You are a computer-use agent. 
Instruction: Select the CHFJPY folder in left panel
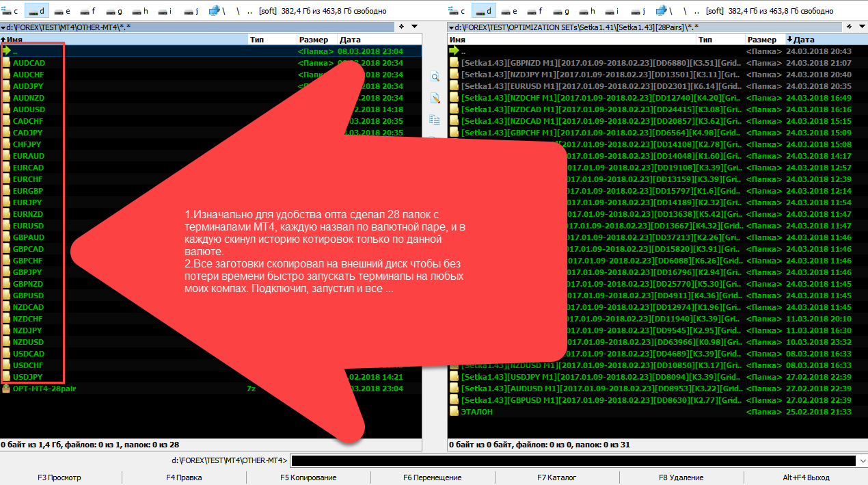tap(27, 144)
